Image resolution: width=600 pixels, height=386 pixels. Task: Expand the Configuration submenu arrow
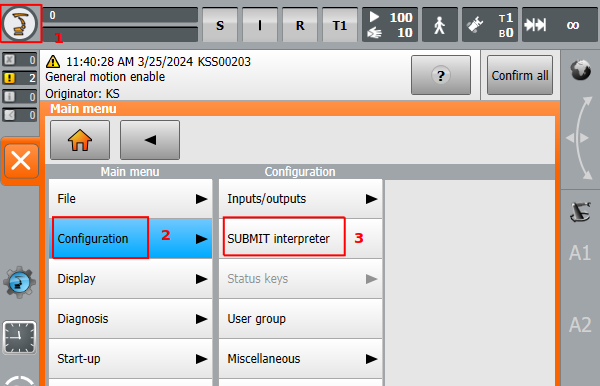tap(201, 239)
